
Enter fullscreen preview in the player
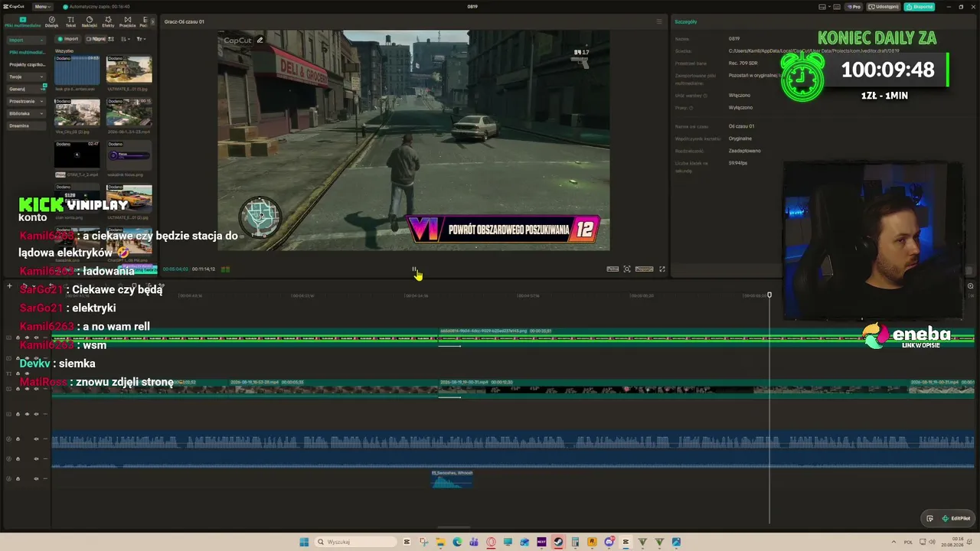tap(662, 269)
